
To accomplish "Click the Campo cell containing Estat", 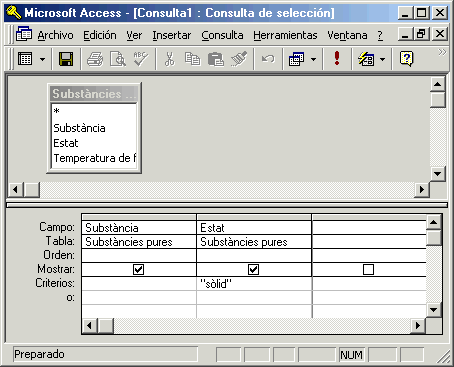I will [x=254, y=228].
